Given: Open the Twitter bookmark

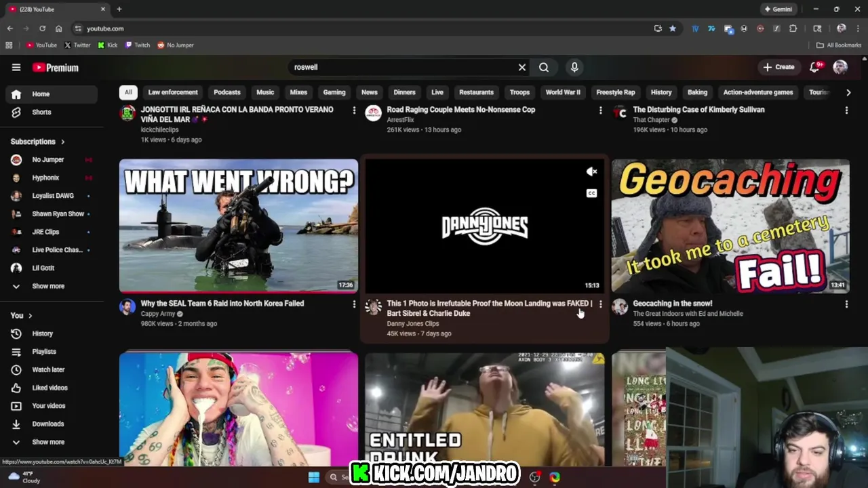Looking at the screenshot, I should pos(77,45).
